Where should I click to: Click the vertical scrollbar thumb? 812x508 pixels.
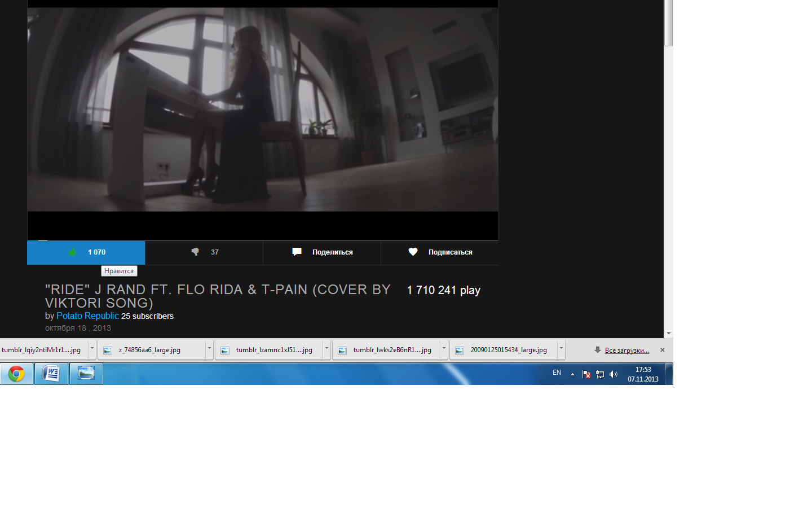pyautogui.click(x=668, y=23)
